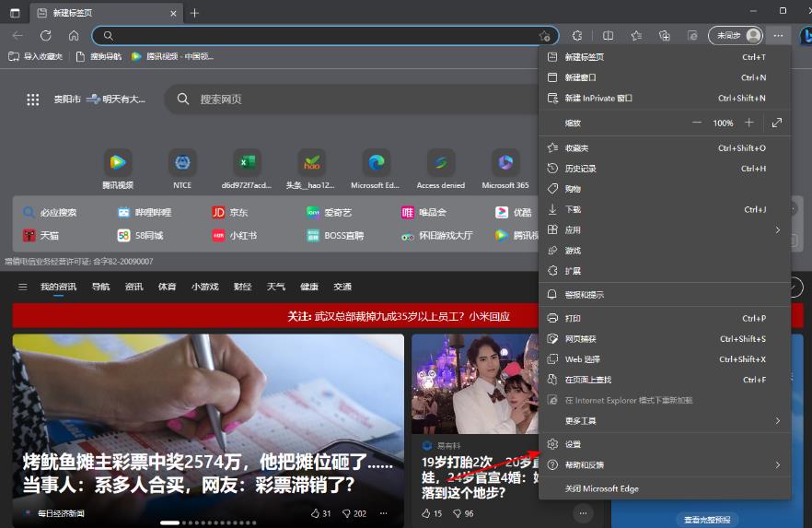812x528 pixels.
Task: Open 58同城 site link
Action: tap(140, 236)
